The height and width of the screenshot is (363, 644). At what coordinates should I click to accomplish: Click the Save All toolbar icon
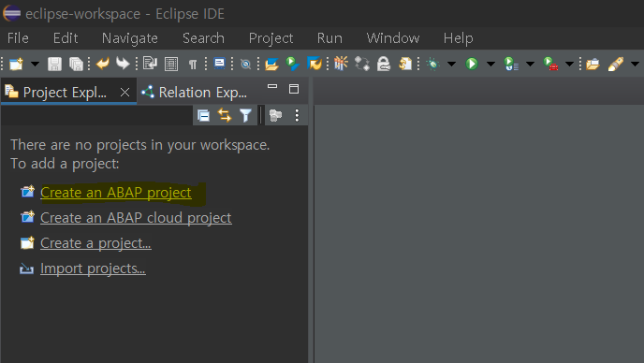(76, 64)
